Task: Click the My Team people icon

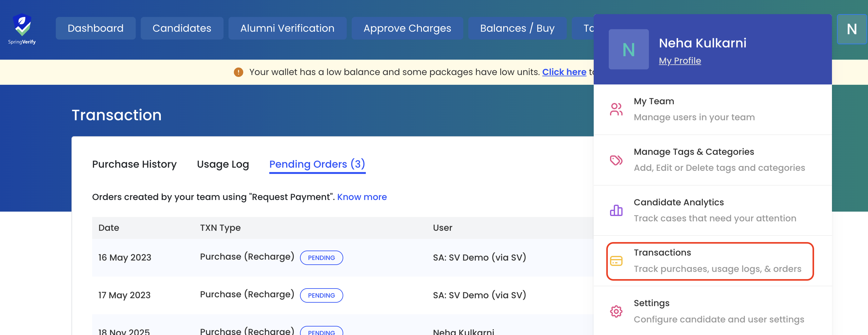Action: [x=616, y=109]
